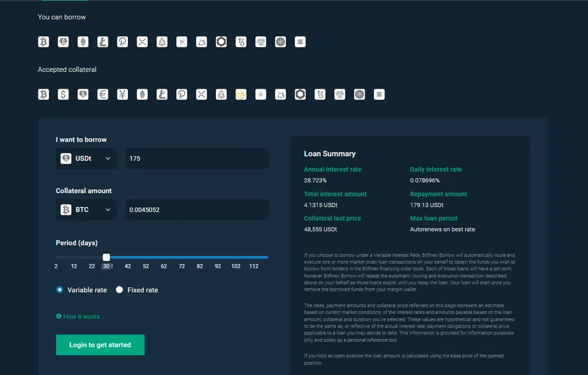Screen dimensions: 588x375
Task: Click the Period slider handle at 30 days
Action: click(107, 257)
